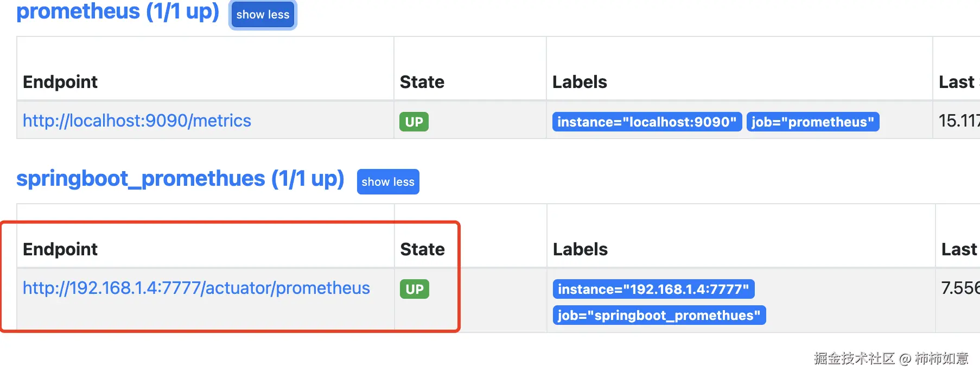Click the UP state badge for prometheus job

[x=413, y=121]
